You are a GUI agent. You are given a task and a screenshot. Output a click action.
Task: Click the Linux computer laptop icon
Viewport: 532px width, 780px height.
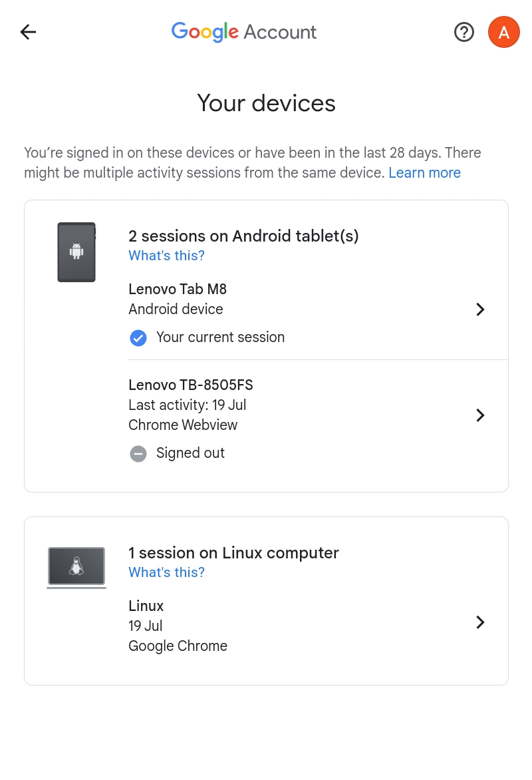pos(76,568)
